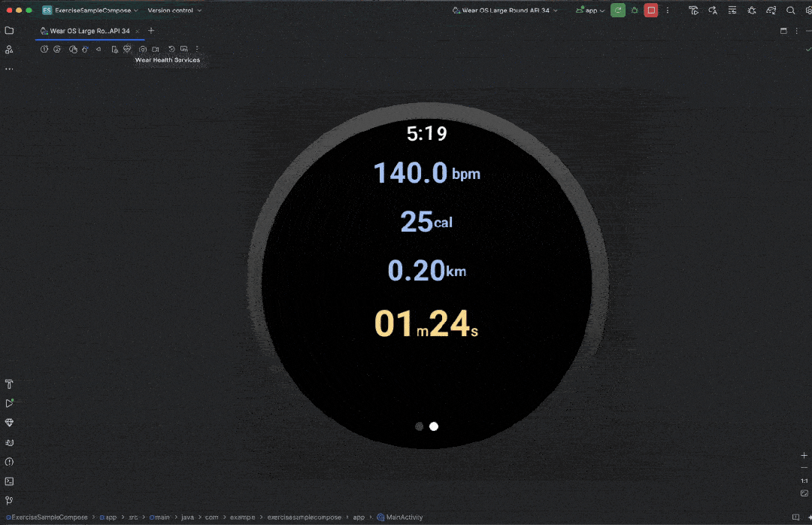The height and width of the screenshot is (525, 812).
Task: Add a new device tab with plus
Action: point(151,31)
